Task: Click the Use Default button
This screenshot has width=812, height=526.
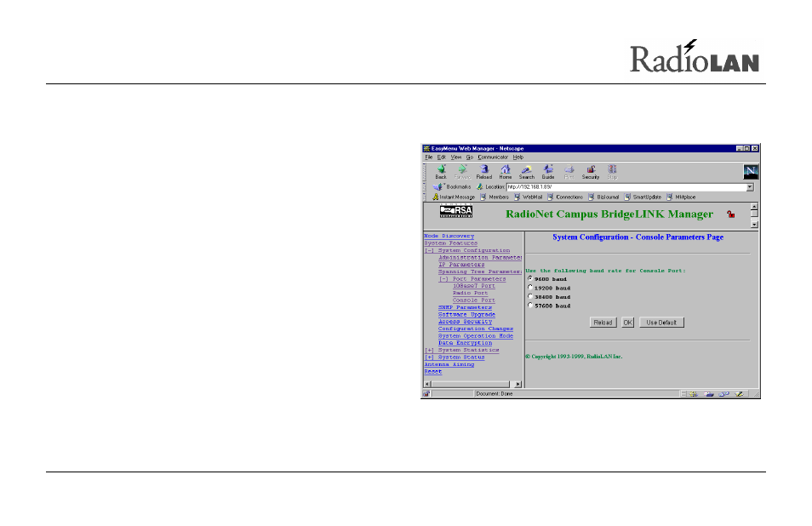Action: 661,323
